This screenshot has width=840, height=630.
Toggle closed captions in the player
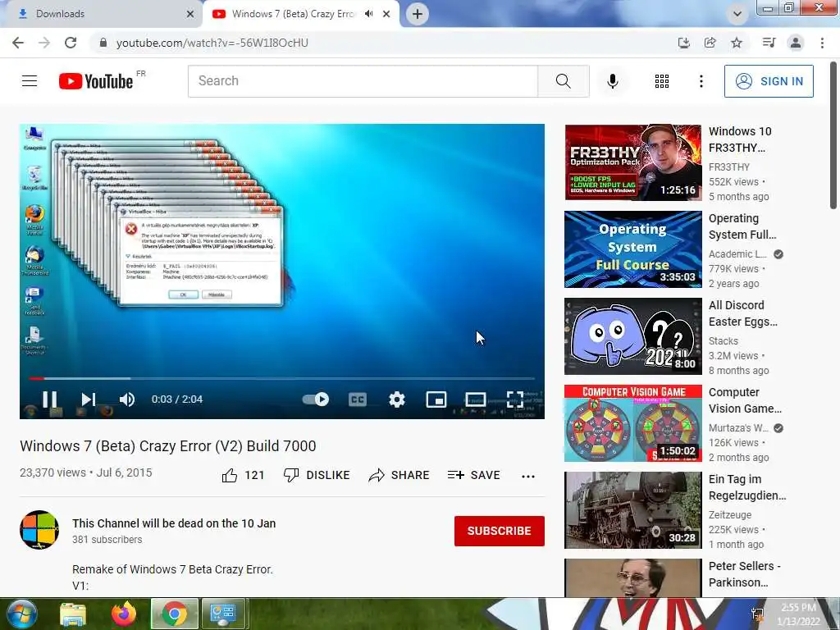(358, 399)
